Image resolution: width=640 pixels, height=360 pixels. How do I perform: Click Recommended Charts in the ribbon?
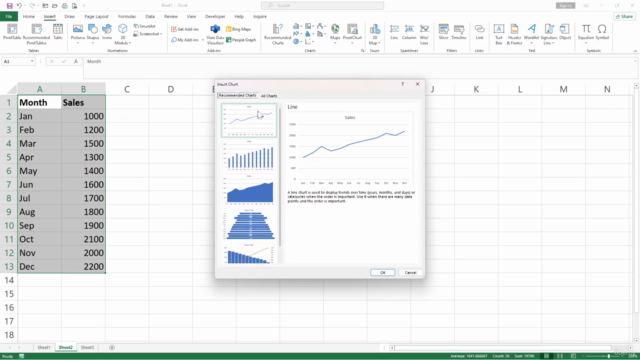(x=278, y=34)
